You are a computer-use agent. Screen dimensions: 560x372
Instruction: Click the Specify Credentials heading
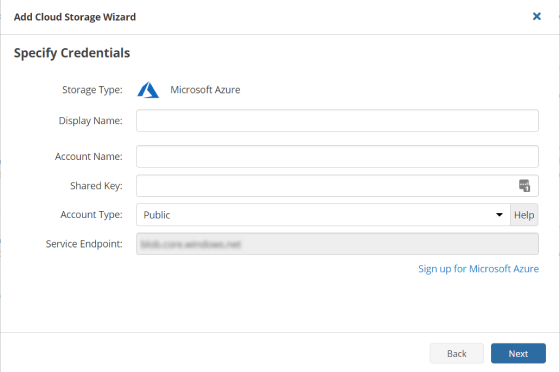click(72, 53)
